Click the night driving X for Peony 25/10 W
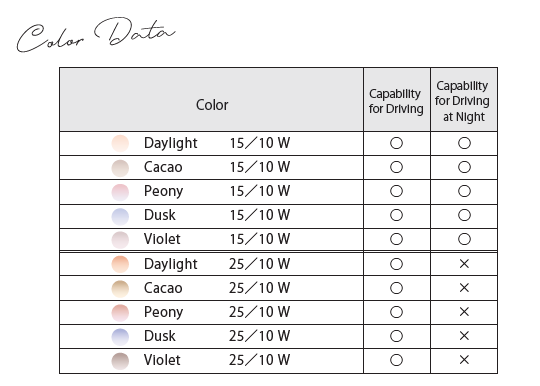This screenshot has height=386, width=540. tap(464, 312)
